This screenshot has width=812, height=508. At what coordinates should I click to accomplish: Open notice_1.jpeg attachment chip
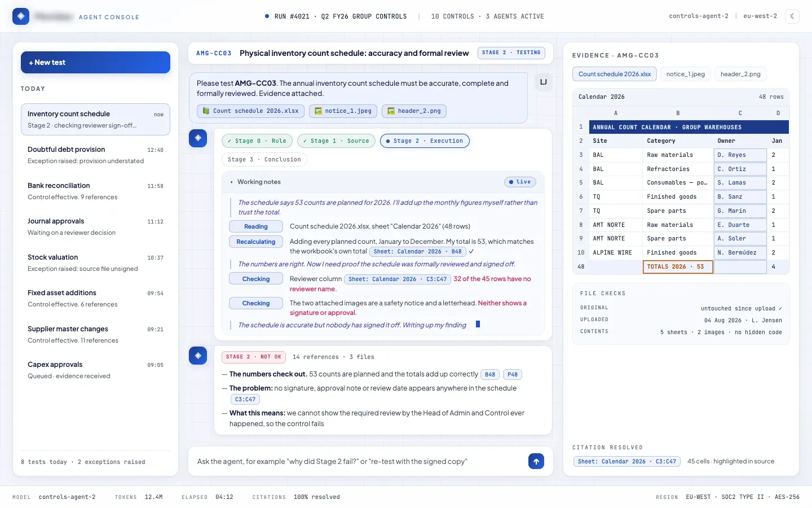coord(343,111)
